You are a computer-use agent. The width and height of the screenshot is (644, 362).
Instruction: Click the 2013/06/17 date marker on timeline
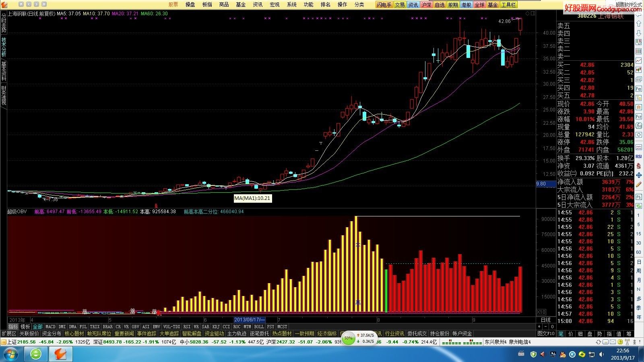(250, 320)
